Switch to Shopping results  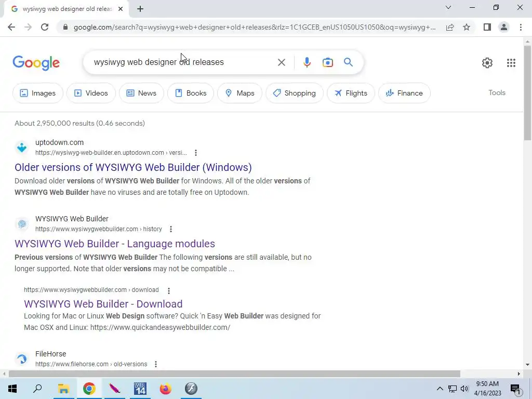coord(295,93)
